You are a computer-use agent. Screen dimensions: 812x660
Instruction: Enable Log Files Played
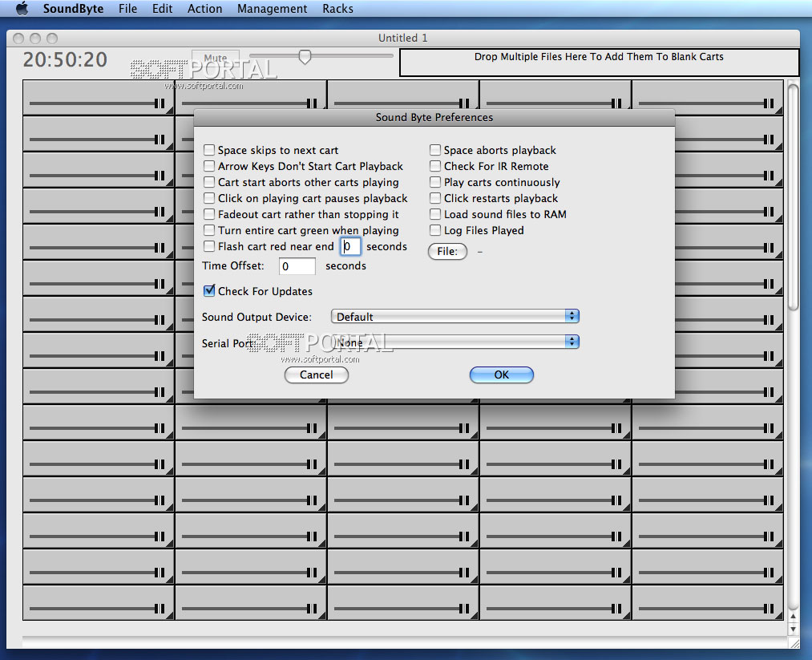[435, 230]
